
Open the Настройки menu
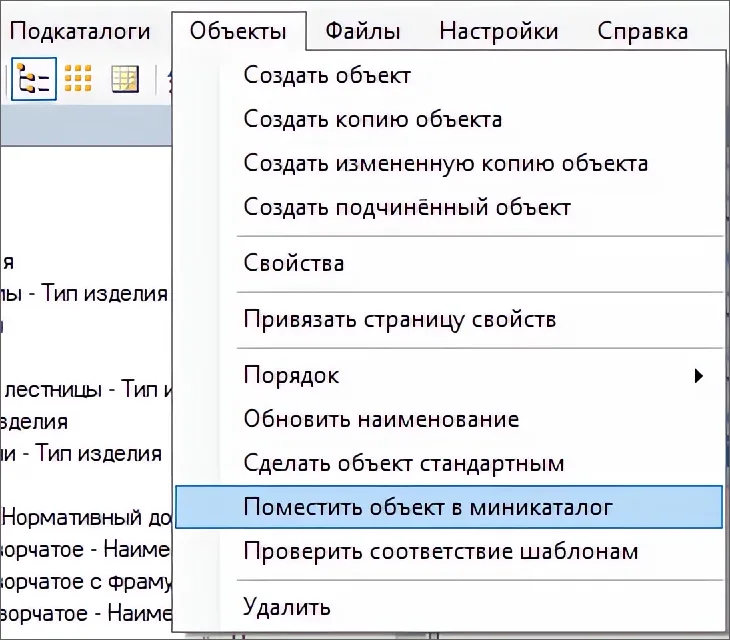498,31
